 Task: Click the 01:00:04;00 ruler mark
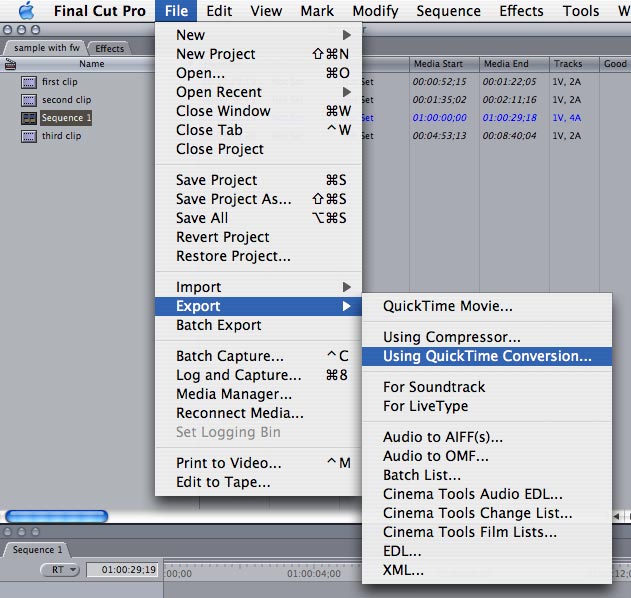pyautogui.click(x=314, y=573)
